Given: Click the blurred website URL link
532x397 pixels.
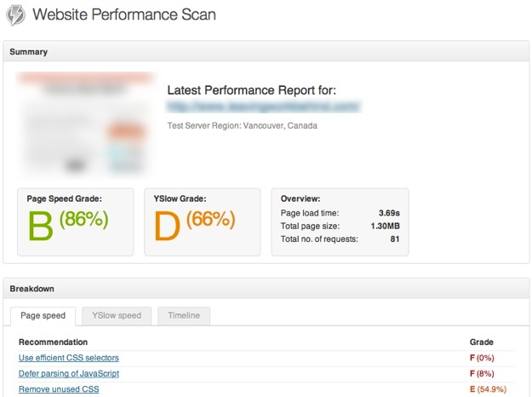Looking at the screenshot, I should [x=262, y=107].
